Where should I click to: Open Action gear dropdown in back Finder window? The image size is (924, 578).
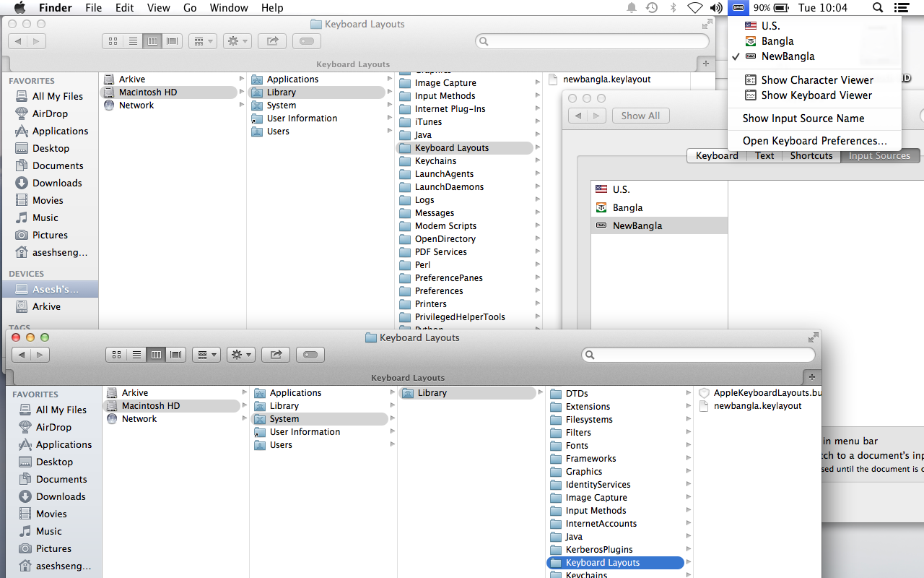(x=237, y=41)
